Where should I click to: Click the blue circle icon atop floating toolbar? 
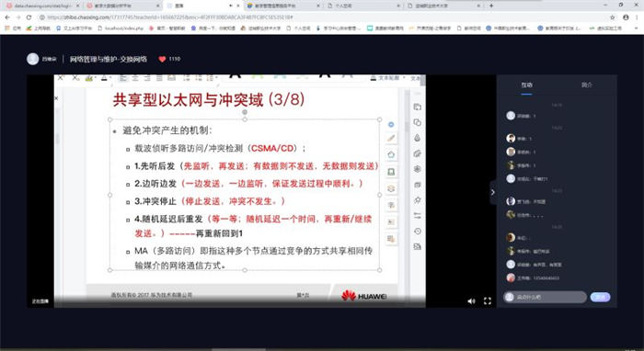(x=391, y=124)
